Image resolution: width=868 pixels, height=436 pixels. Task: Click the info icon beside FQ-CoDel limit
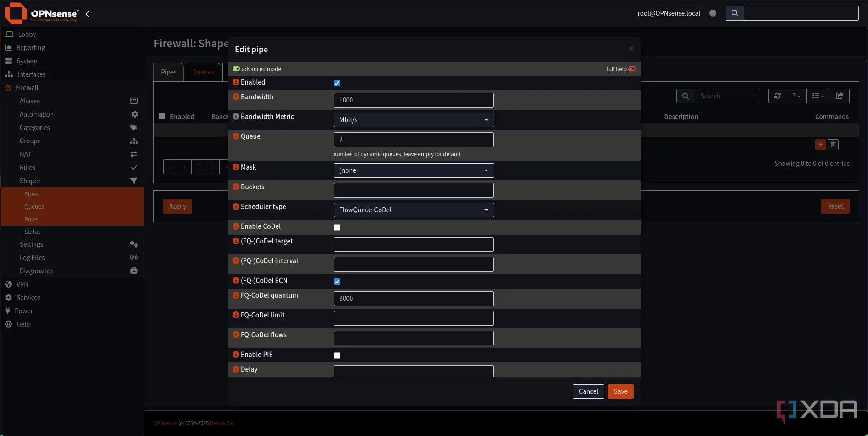click(236, 315)
